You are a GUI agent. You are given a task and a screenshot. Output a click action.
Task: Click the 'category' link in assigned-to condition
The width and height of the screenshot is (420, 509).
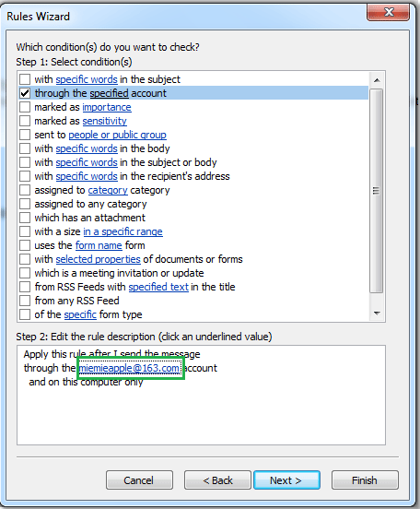click(108, 190)
